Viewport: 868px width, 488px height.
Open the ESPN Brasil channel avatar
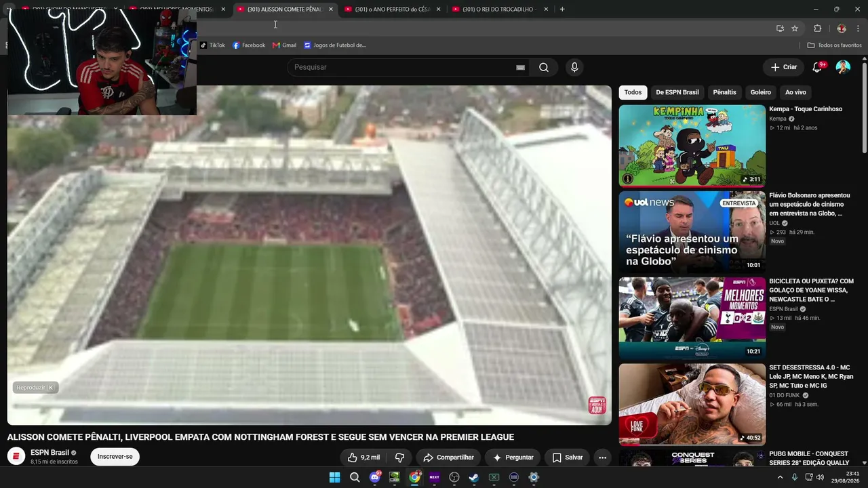[16, 456]
